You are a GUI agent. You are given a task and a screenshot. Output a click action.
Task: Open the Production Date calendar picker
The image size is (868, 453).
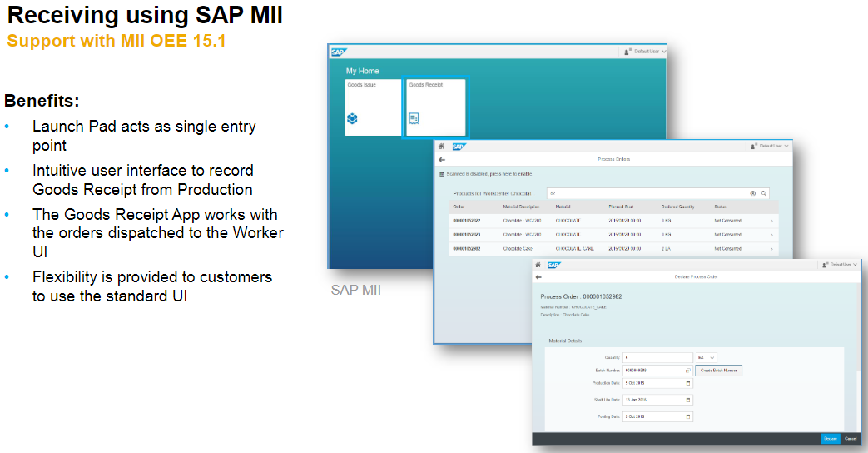(688, 383)
